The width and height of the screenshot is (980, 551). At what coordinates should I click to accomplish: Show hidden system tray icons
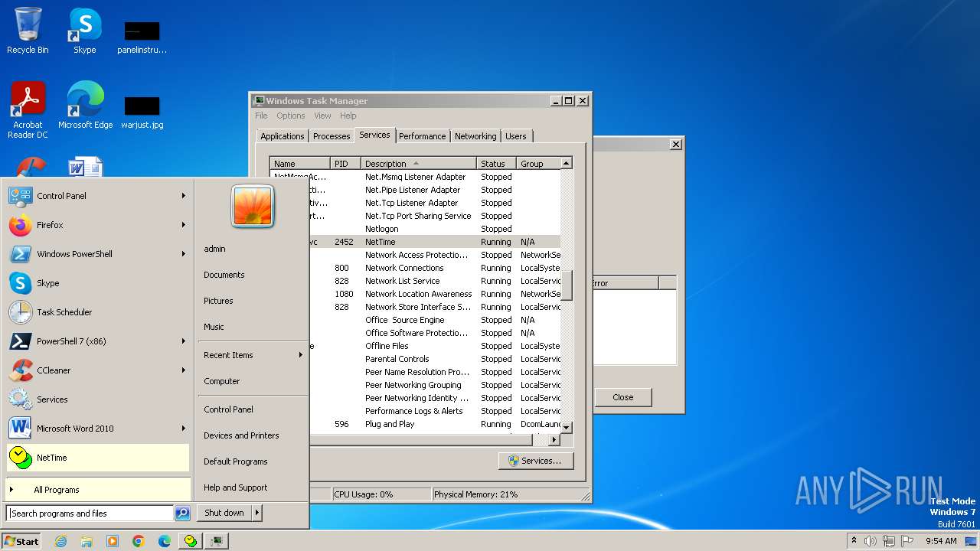[x=854, y=541]
